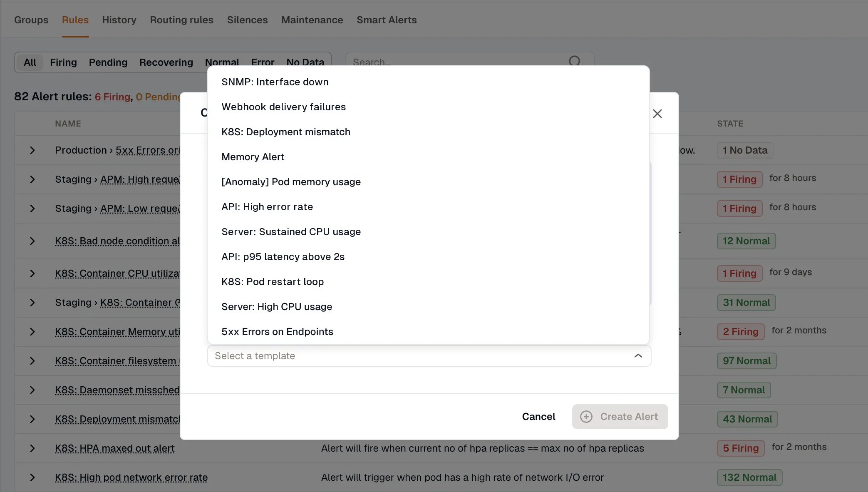Select Memory Alert template
This screenshot has height=492, width=868.
(x=428, y=157)
